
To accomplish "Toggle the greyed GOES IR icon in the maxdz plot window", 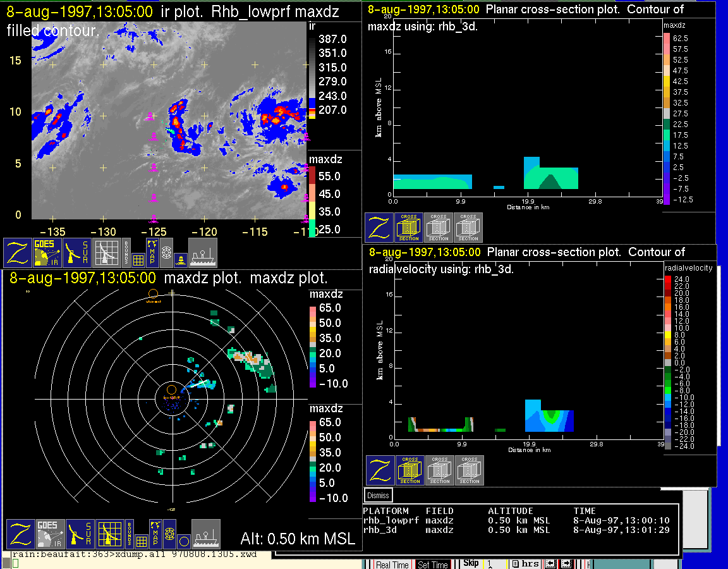I will point(50,534).
